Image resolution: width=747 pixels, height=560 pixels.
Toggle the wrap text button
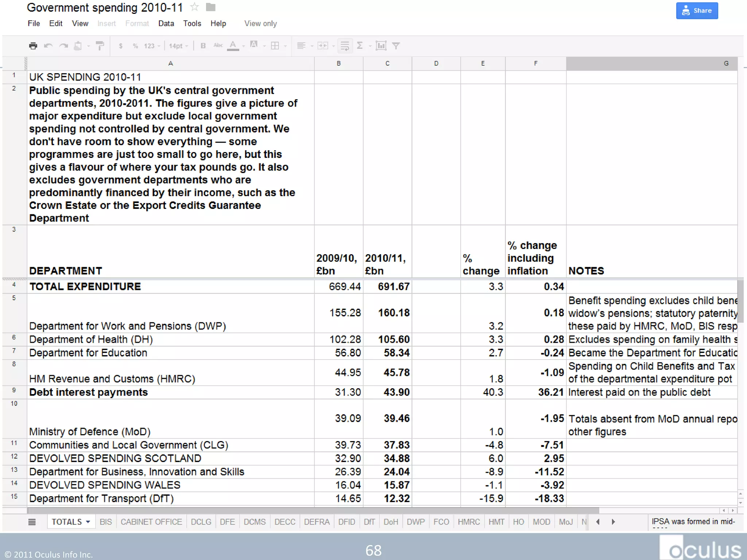(x=345, y=46)
